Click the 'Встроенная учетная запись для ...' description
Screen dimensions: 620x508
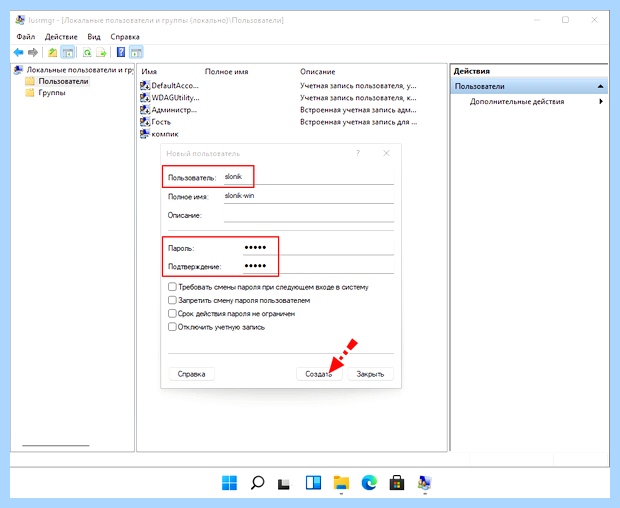tap(358, 122)
